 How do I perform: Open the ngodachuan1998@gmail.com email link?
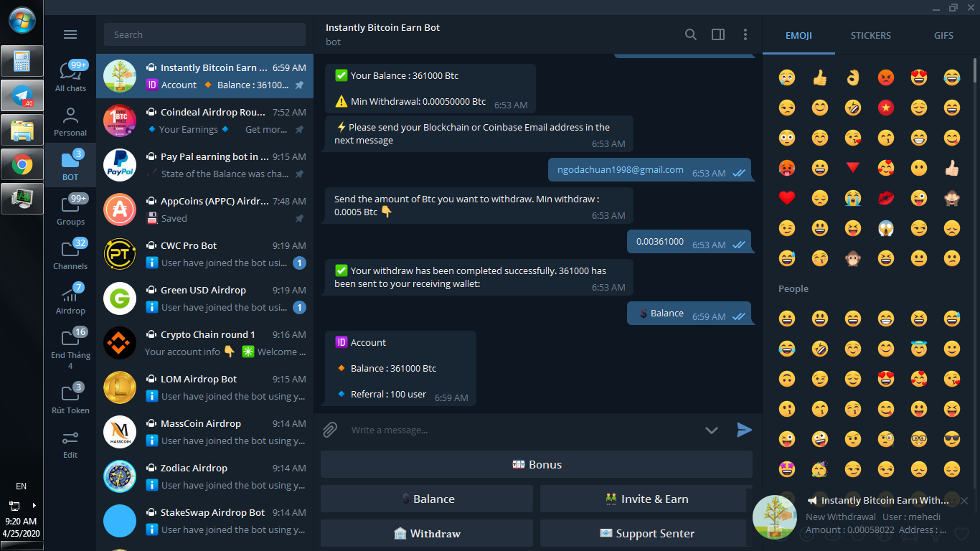pyautogui.click(x=621, y=170)
